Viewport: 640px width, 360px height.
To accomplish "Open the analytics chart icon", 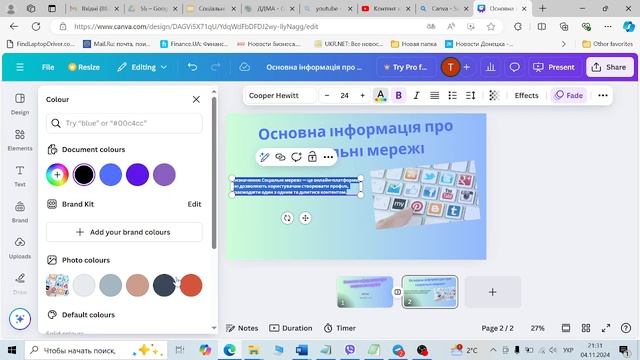I will tap(490, 67).
